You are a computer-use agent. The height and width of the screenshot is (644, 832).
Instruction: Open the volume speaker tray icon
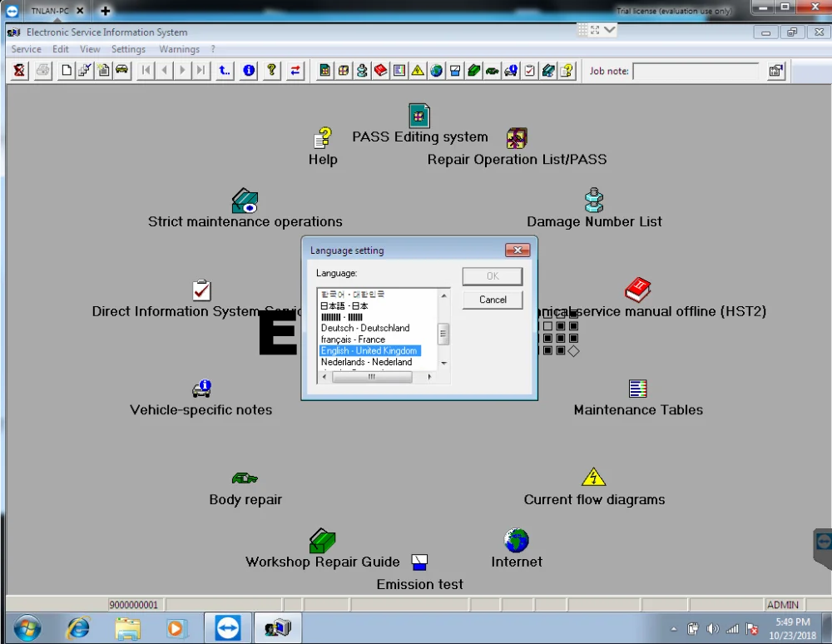coord(713,629)
